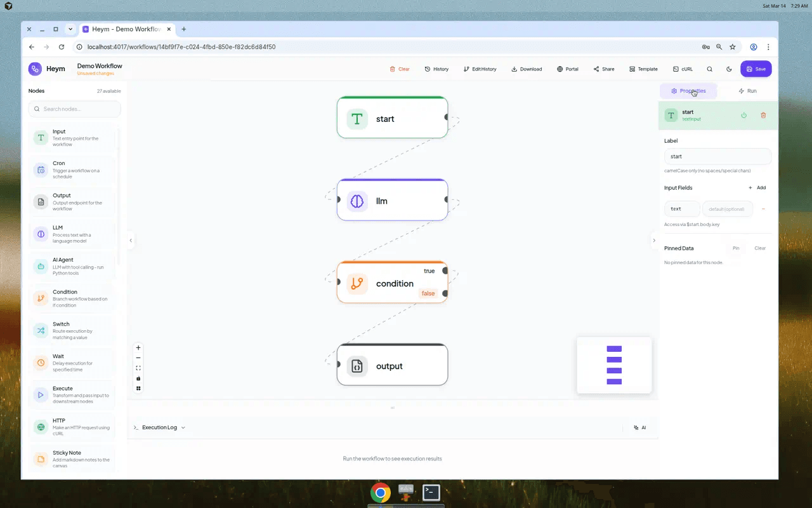This screenshot has height=508, width=812.
Task: Delete the start node using trash icon
Action: click(763, 115)
